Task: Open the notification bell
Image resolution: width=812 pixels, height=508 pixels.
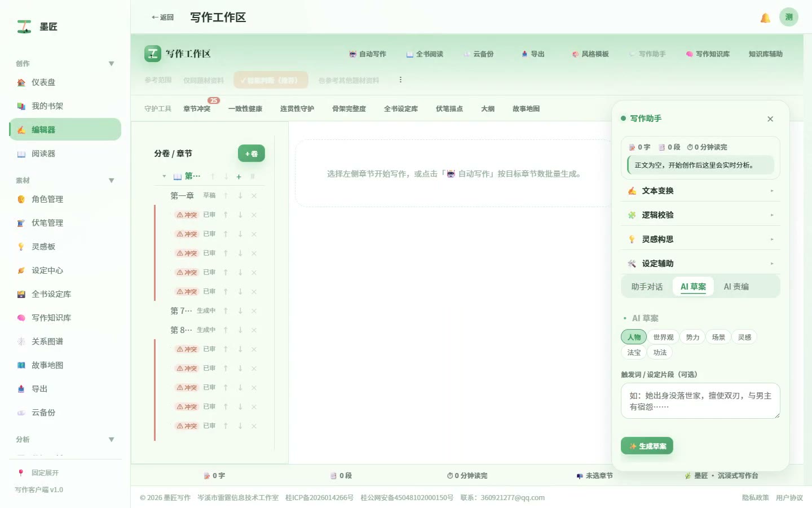Action: tap(765, 17)
